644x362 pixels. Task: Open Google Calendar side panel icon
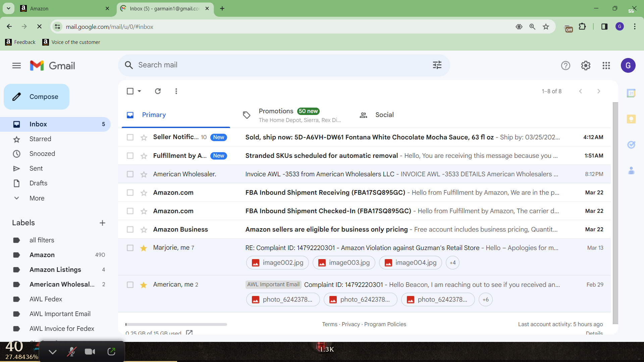[x=631, y=93]
